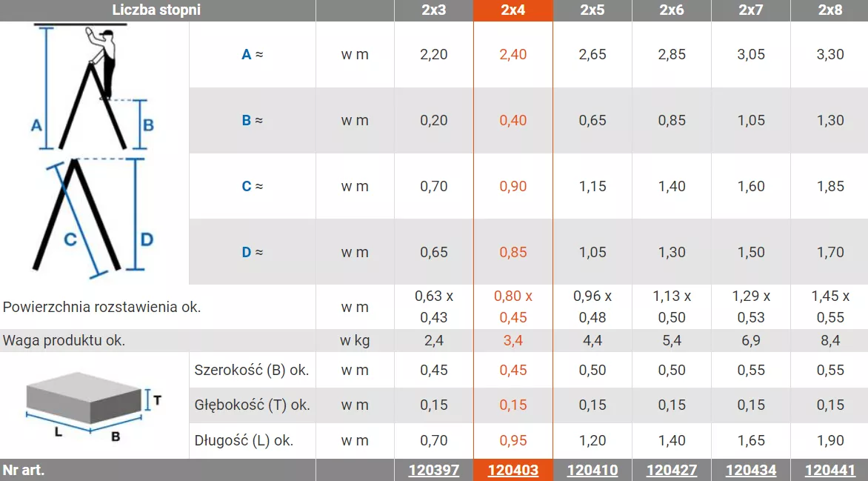Open article number 120403 link
This screenshot has width=868, height=481.
pyautogui.click(x=513, y=471)
